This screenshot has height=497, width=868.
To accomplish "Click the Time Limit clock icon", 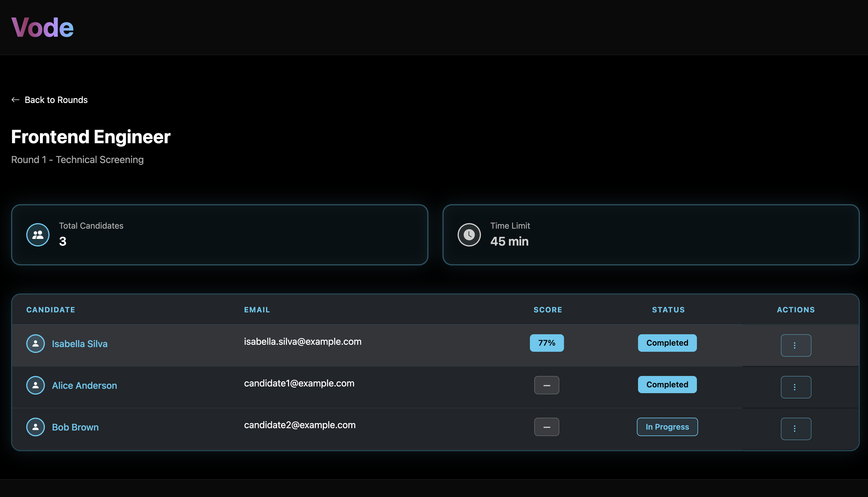I will coord(469,235).
